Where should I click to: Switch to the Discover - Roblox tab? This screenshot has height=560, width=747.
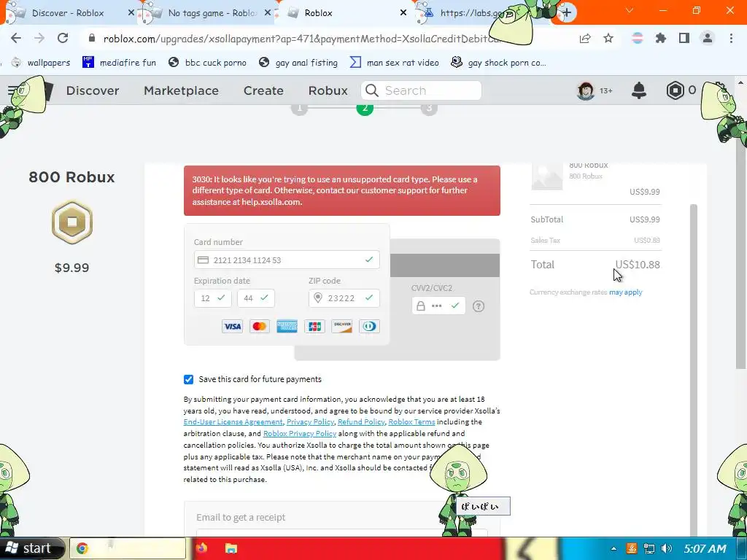(x=68, y=13)
